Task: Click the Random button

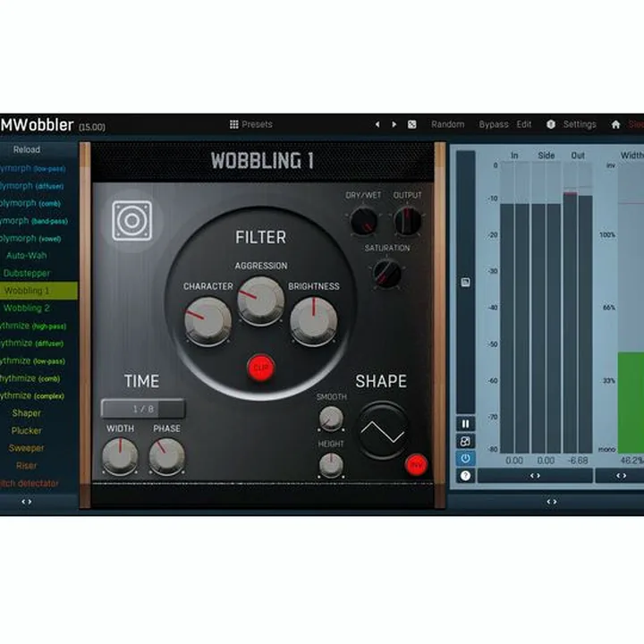Action: click(x=448, y=124)
